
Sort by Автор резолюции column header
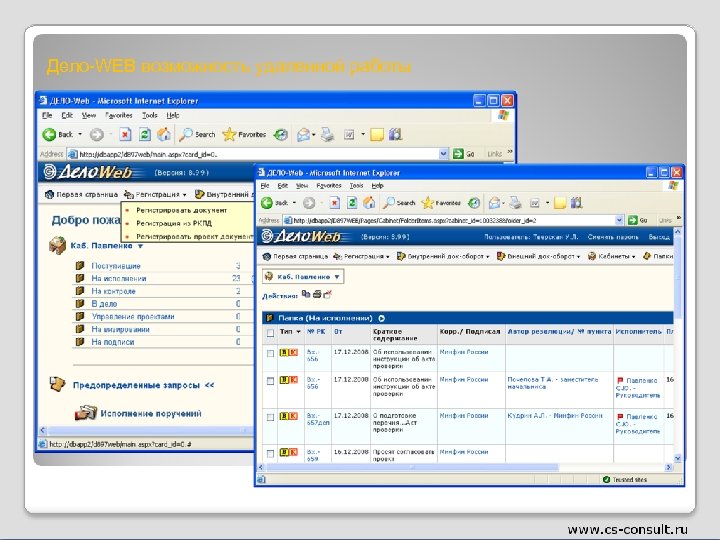[559, 332]
